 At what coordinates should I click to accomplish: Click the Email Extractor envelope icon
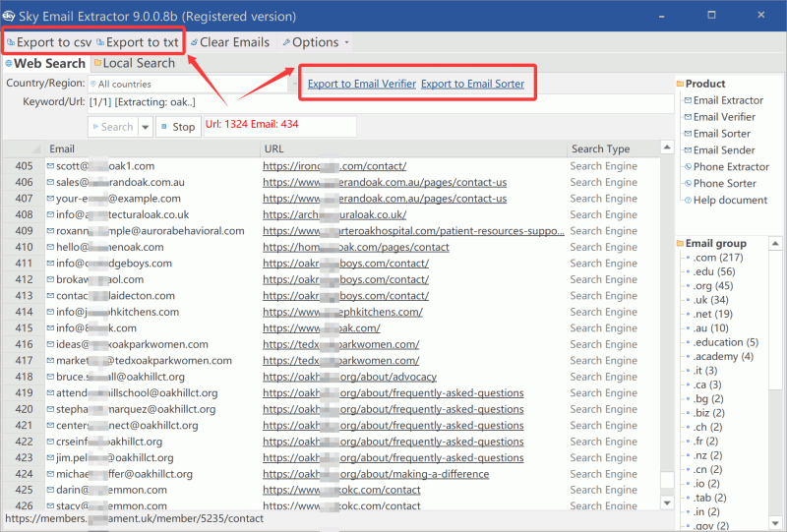point(688,100)
